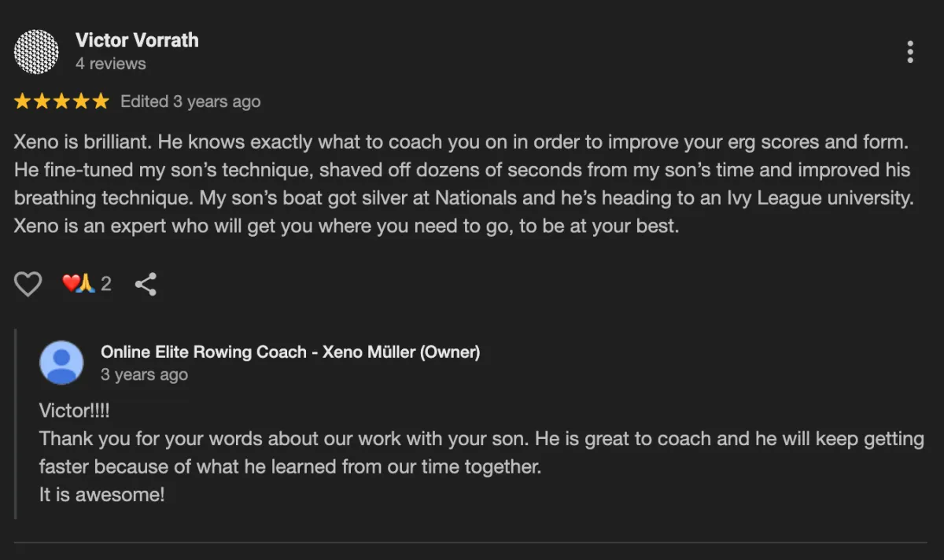Like the review with the heart icon
Screen dimensions: 944x560
click(x=28, y=284)
